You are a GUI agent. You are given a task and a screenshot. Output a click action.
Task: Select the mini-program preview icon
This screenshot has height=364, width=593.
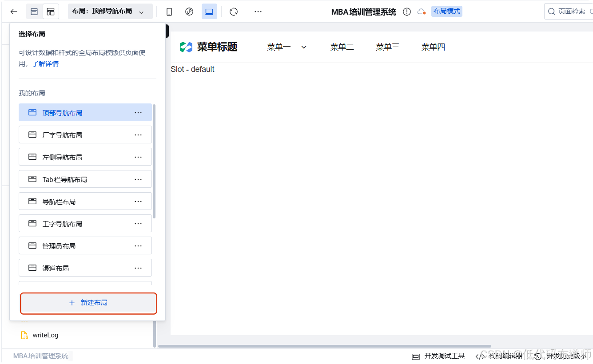[x=189, y=12]
